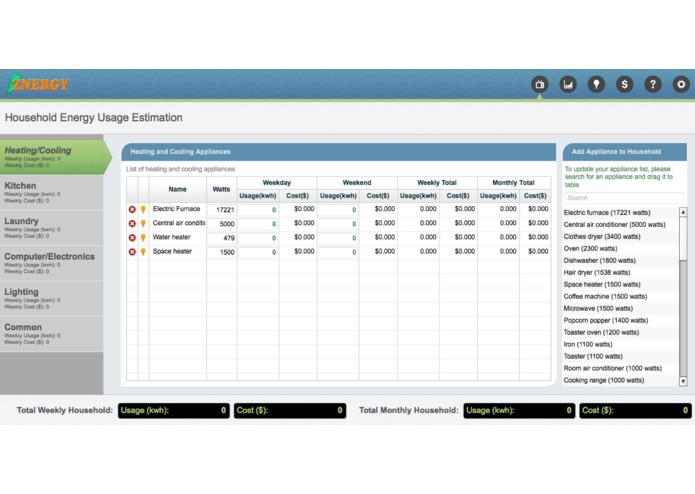Viewport: 695px width, 494px height.
Task: Open the question mark help icon
Action: click(653, 84)
